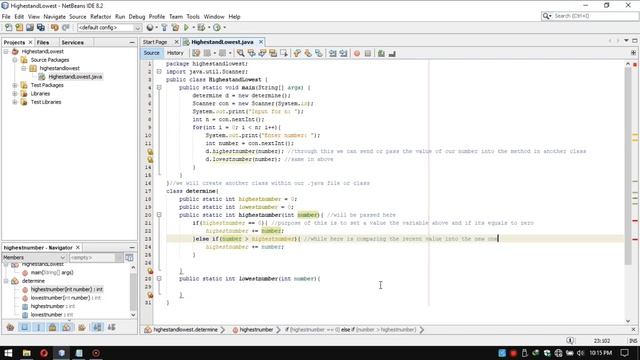Click Find Selection magnifier icon
The height and width of the screenshot is (360, 640).
[241, 53]
